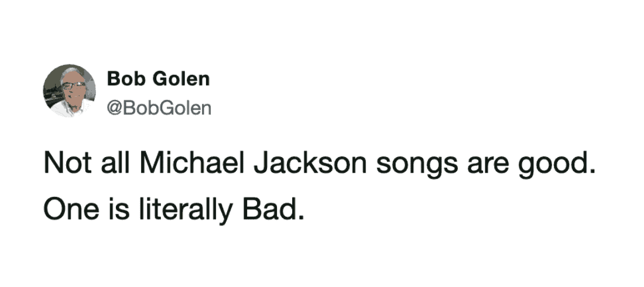Viewport: 644px width, 287px height.
Task: Click the "@" symbol in the handle
Action: pyautogui.click(x=114, y=108)
